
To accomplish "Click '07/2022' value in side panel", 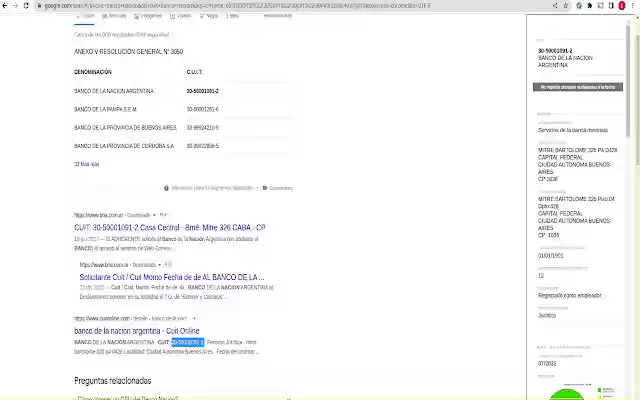I will pyautogui.click(x=547, y=363).
